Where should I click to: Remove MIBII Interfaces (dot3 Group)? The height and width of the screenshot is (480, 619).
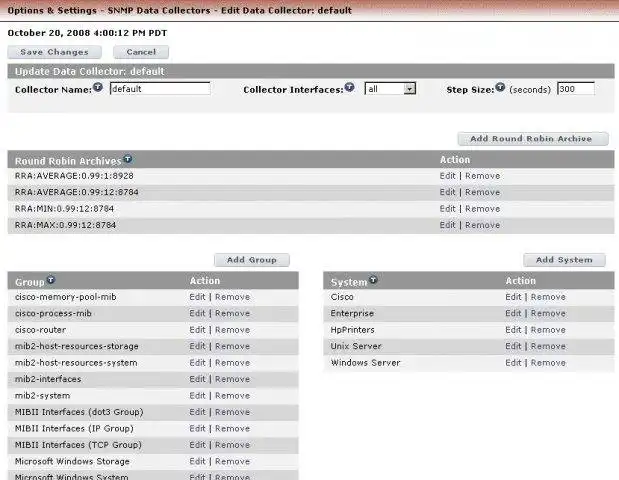(233, 412)
